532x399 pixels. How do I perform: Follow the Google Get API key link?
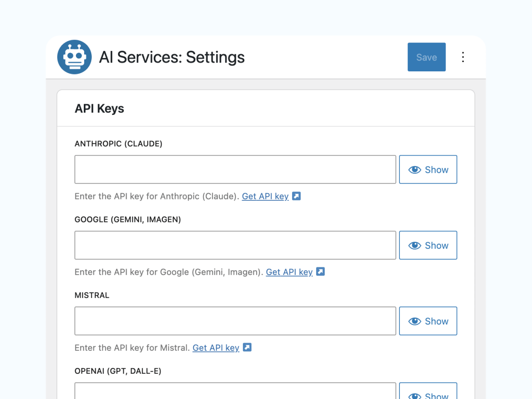[289, 272]
